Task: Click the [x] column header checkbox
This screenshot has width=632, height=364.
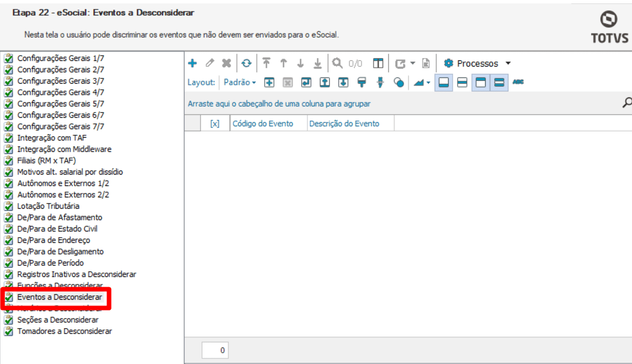Action: pyautogui.click(x=215, y=123)
